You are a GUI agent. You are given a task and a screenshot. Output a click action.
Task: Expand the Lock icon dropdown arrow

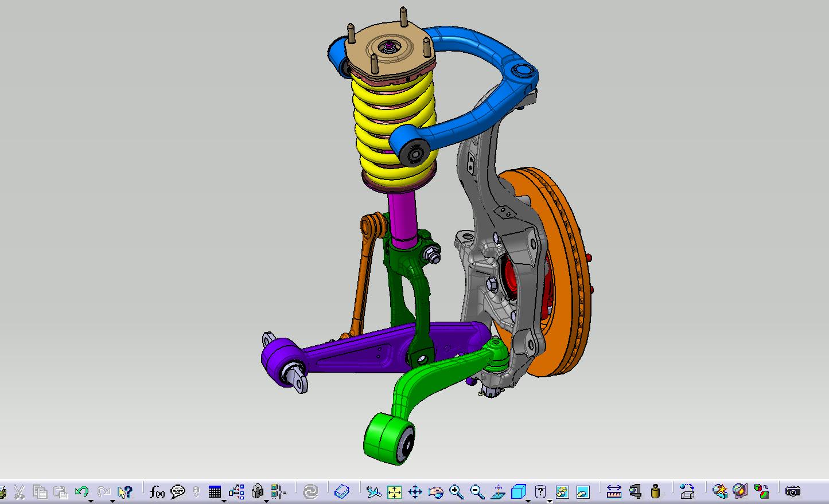click(267, 501)
